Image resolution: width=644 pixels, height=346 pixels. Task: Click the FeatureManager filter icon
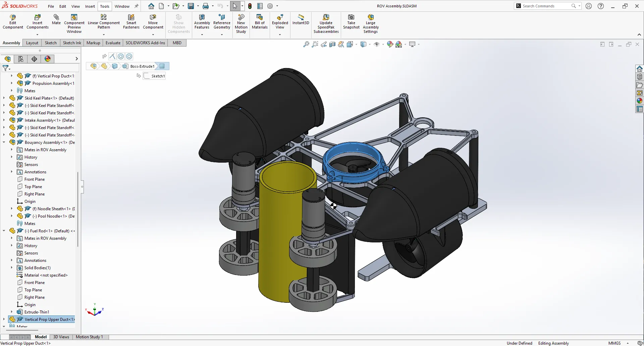6,68
